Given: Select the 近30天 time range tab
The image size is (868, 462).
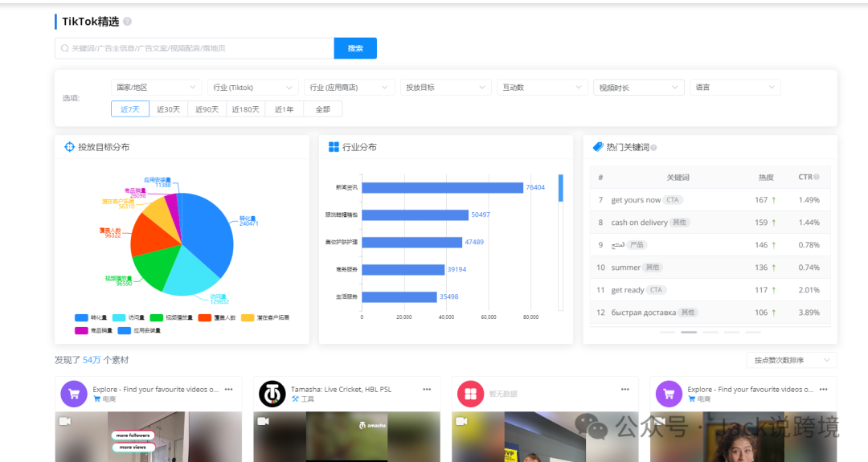Looking at the screenshot, I should 169,109.
